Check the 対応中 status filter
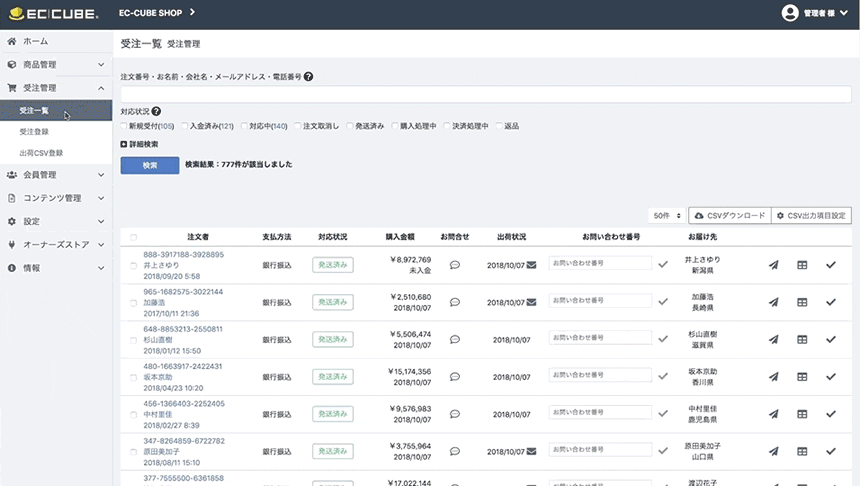Viewport: 860px width, 486px height. [x=245, y=126]
